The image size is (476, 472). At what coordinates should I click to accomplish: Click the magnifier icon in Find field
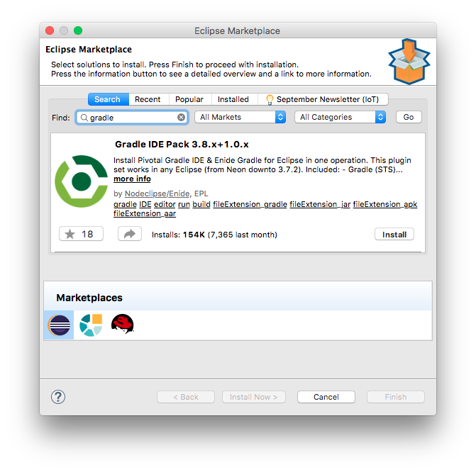(x=84, y=118)
